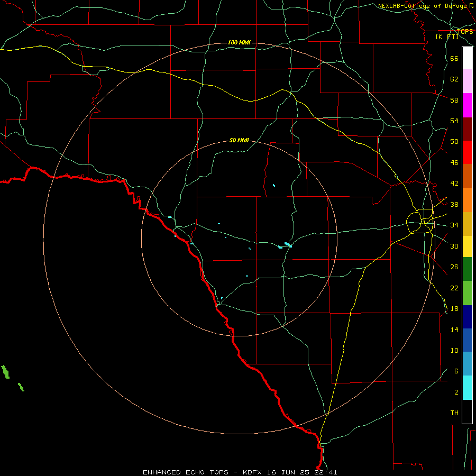Click the legend value 2
Screen dimensions: 476x476
pos(456,392)
